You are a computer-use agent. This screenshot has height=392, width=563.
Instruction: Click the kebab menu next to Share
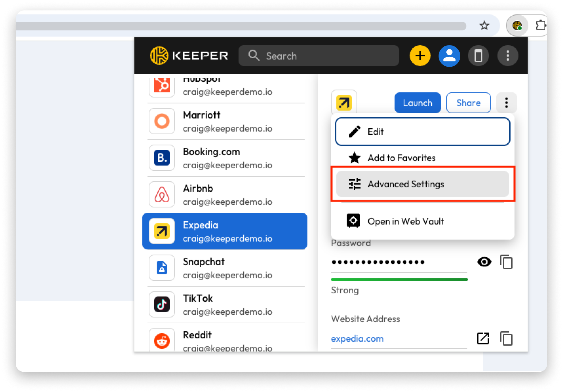(506, 103)
